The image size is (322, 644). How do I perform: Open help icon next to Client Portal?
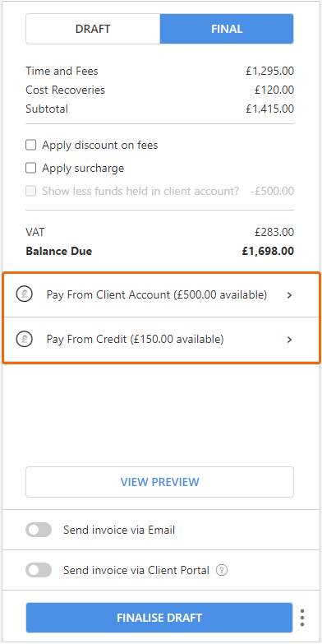222,570
